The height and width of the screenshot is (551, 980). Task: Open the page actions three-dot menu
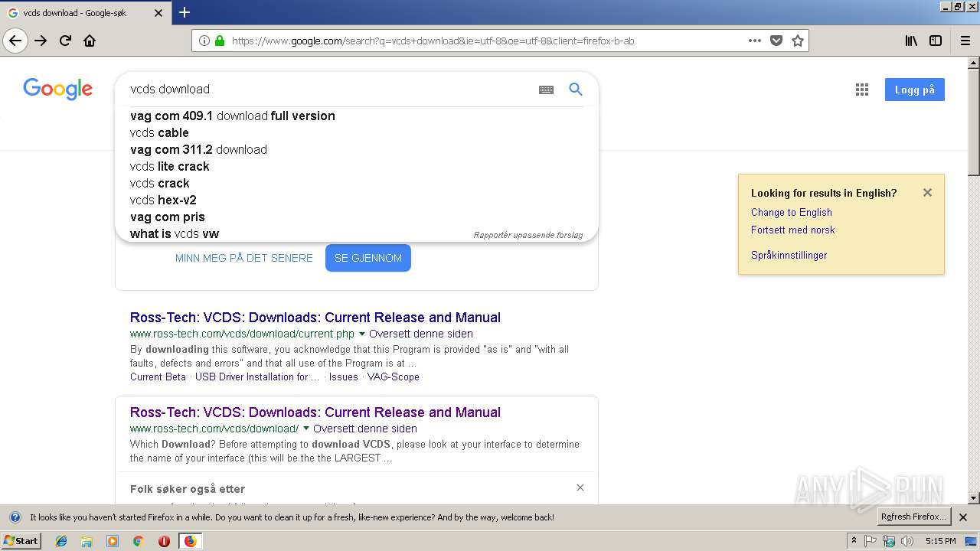coord(755,41)
